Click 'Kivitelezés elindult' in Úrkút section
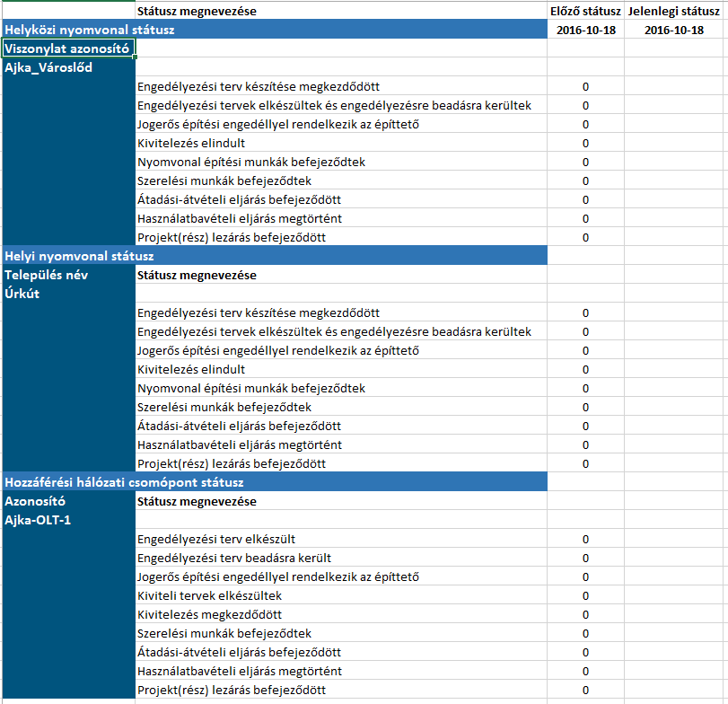 coord(341,369)
